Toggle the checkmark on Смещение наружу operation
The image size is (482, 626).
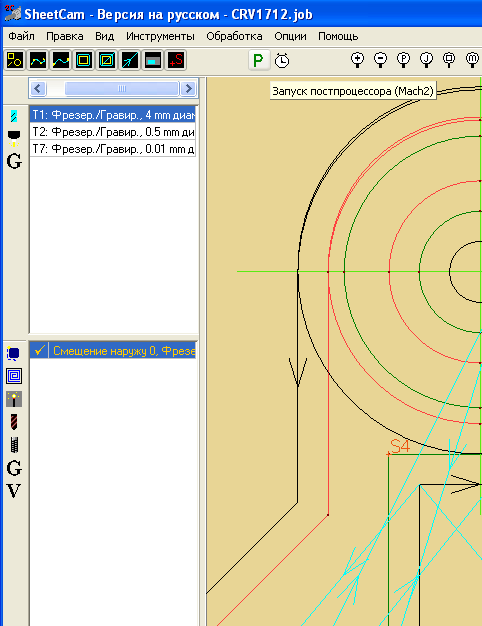pos(39,351)
